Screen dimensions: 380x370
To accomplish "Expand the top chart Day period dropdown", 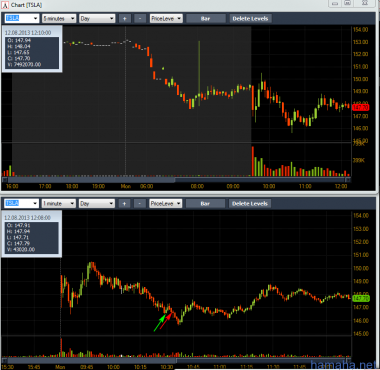I will [x=97, y=19].
